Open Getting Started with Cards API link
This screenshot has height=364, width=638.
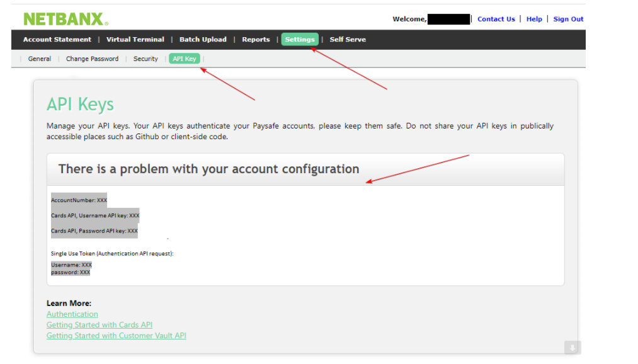point(100,324)
